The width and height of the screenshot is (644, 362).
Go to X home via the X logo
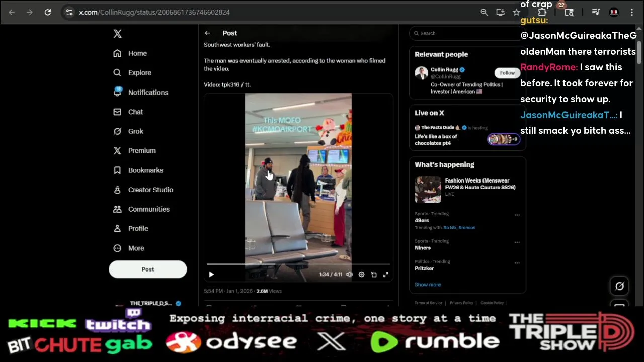[117, 34]
